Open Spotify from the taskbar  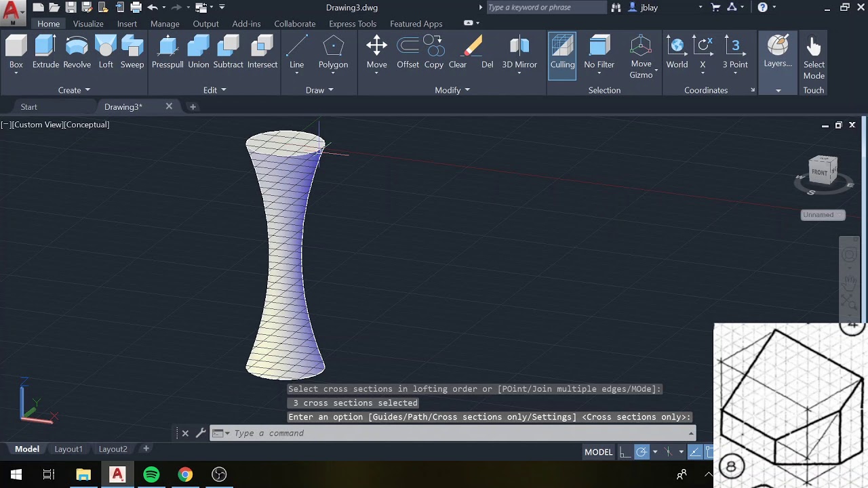[151, 474]
